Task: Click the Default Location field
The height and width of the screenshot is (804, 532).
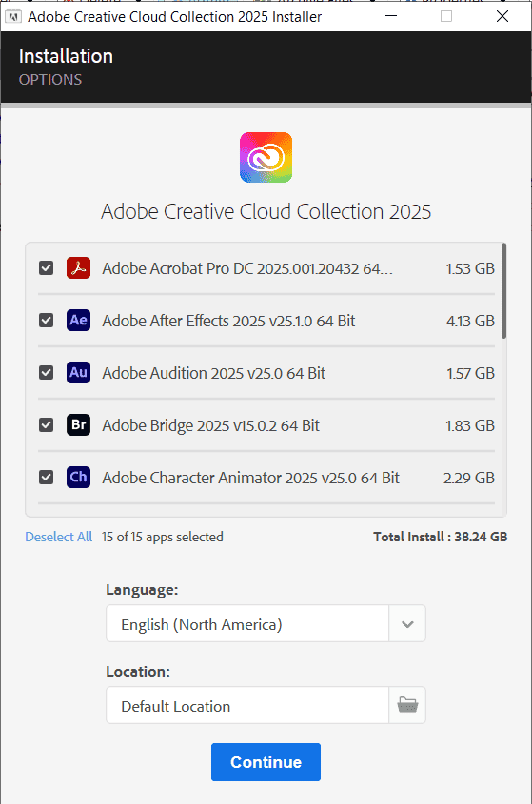Action: coord(247,706)
